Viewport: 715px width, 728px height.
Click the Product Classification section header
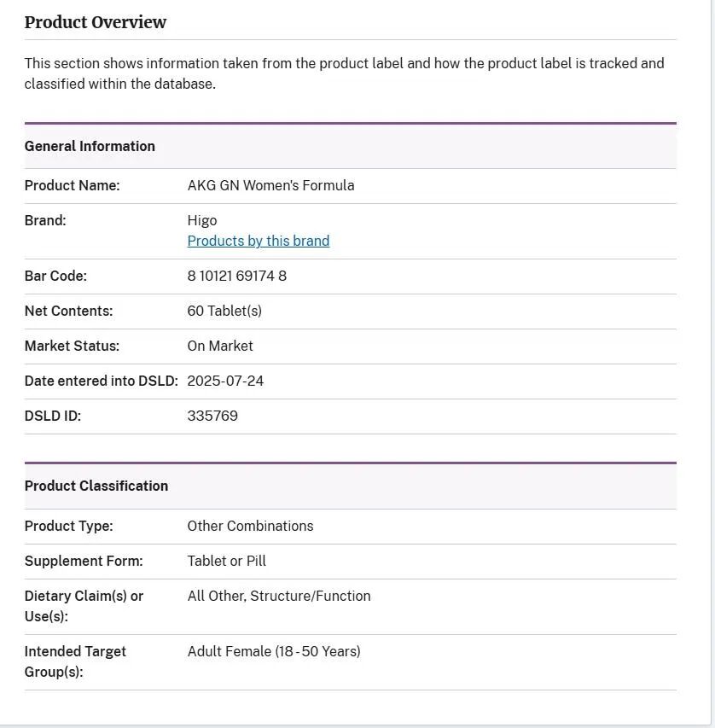point(96,486)
